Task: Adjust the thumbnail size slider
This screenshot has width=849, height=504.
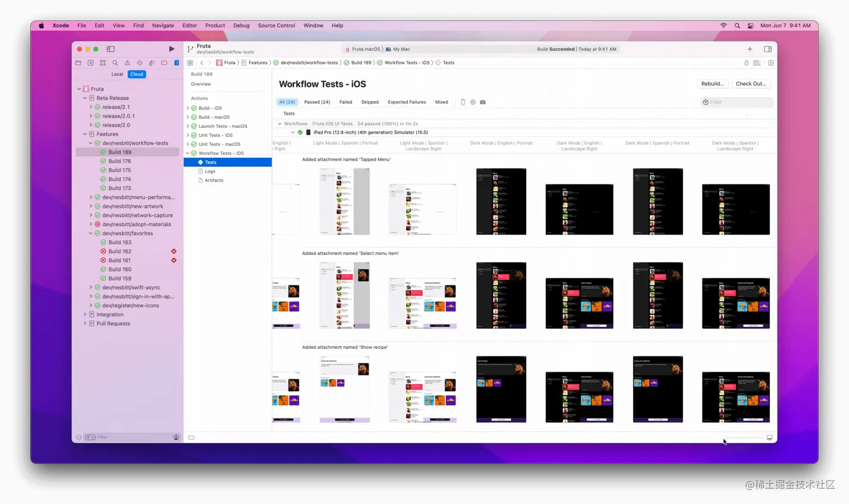Action: click(744, 437)
